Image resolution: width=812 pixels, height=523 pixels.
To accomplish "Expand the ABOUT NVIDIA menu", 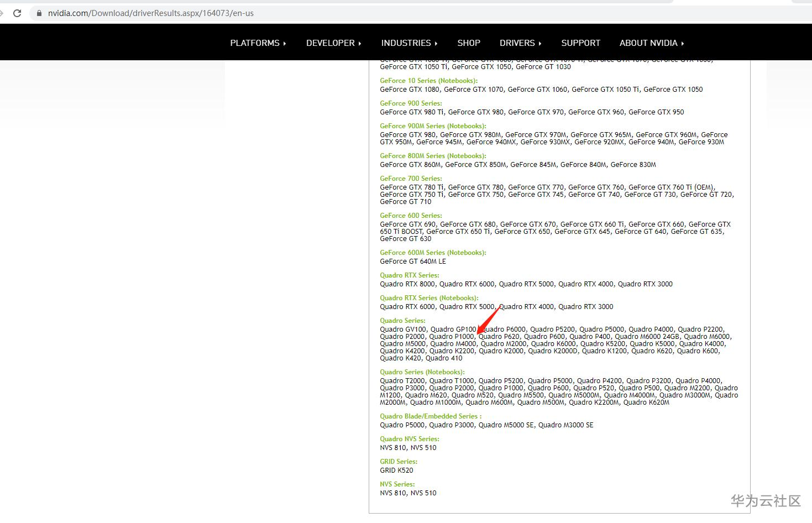I will (x=652, y=43).
